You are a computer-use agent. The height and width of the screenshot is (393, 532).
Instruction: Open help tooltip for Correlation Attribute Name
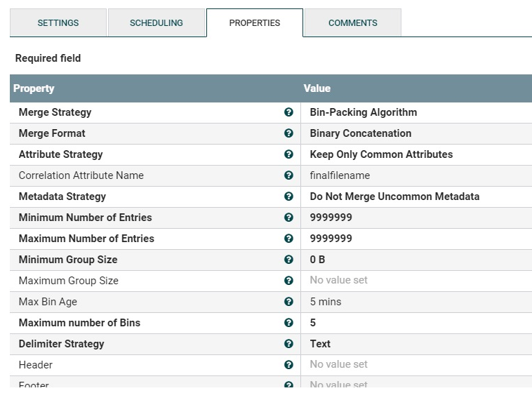tap(288, 175)
